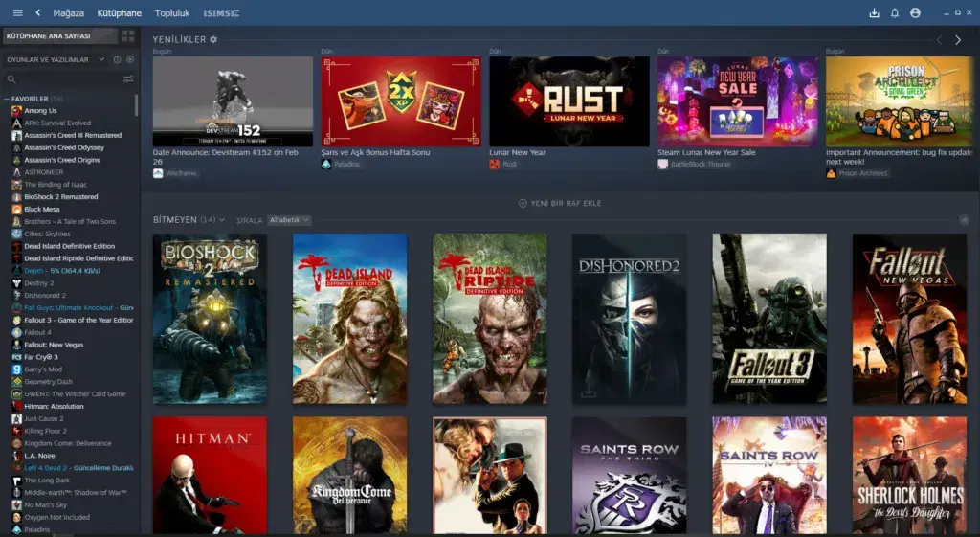Open the Mağaza tab

[x=69, y=13]
